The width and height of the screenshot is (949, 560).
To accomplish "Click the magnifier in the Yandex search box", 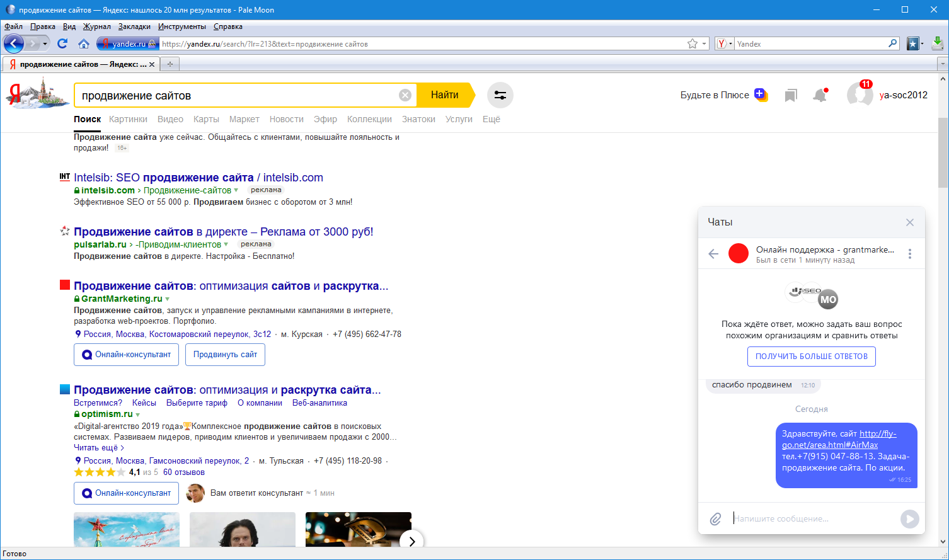I will coord(893,43).
